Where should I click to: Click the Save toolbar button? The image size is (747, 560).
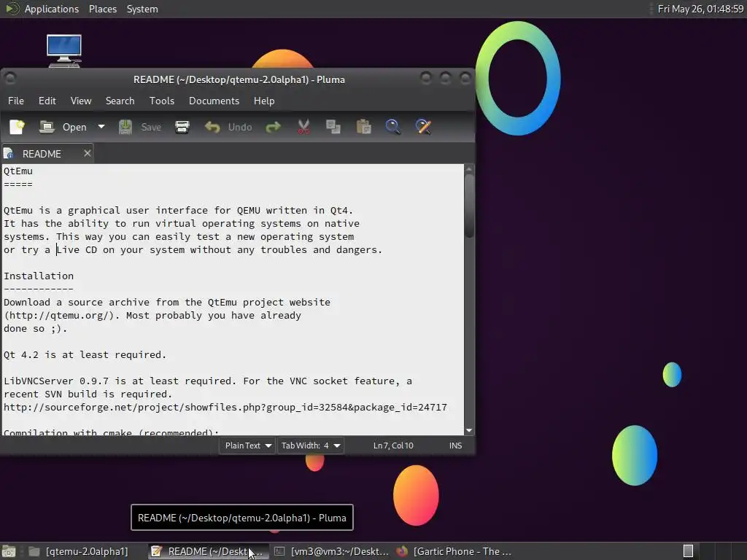point(140,127)
